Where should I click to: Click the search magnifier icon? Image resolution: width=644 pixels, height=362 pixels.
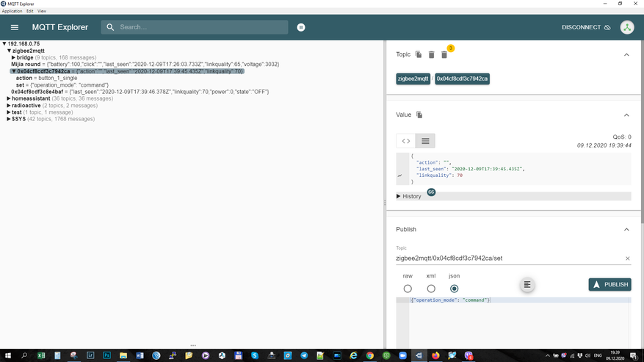[110, 27]
